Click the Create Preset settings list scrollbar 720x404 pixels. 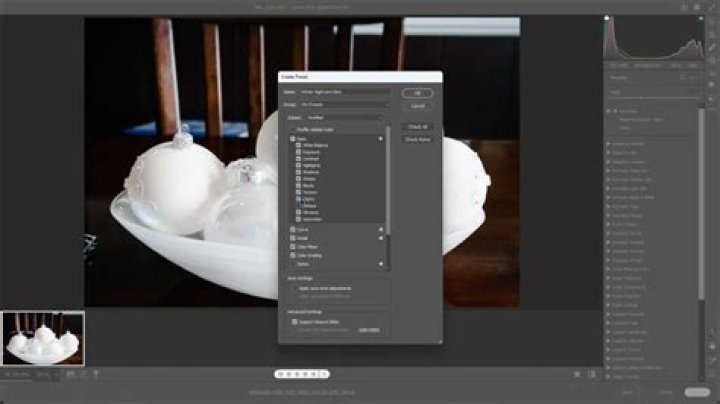coord(388,179)
